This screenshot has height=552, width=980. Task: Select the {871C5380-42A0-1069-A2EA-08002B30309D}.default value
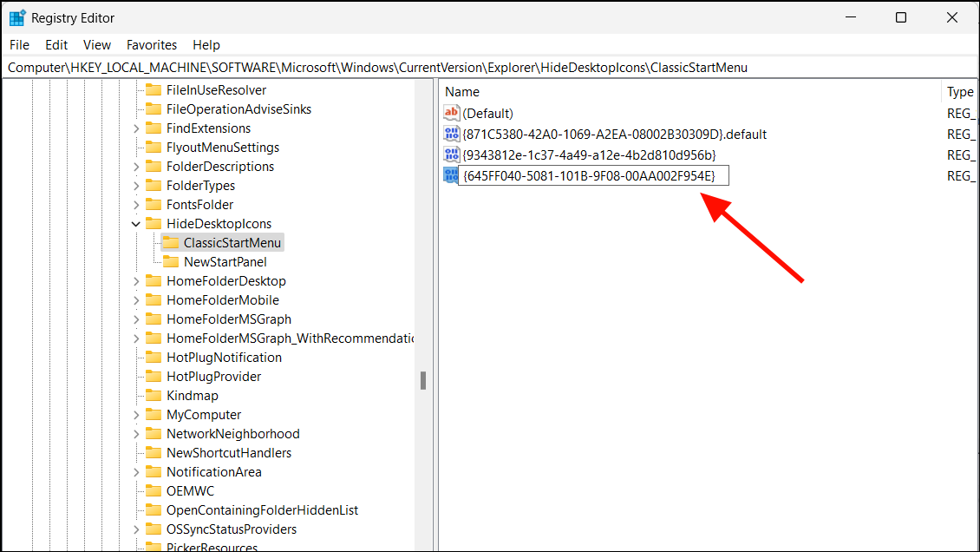click(614, 134)
